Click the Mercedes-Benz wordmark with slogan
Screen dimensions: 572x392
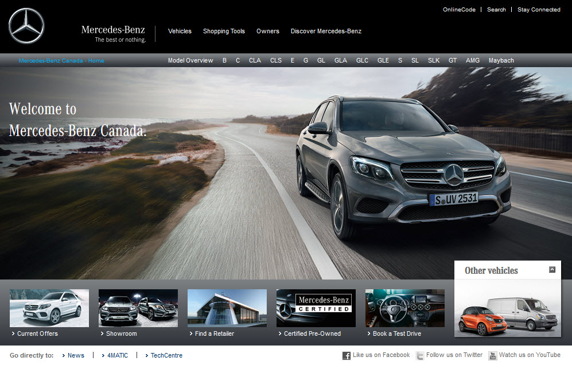tap(114, 34)
